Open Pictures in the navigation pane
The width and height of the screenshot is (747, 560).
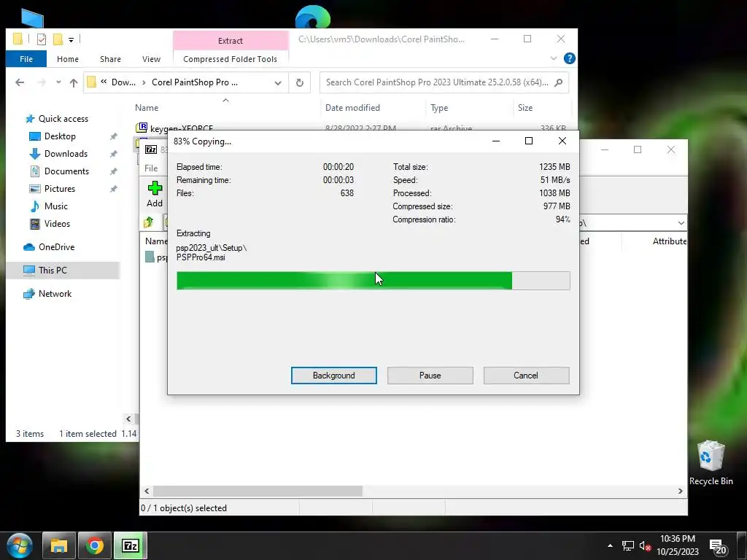tap(60, 189)
